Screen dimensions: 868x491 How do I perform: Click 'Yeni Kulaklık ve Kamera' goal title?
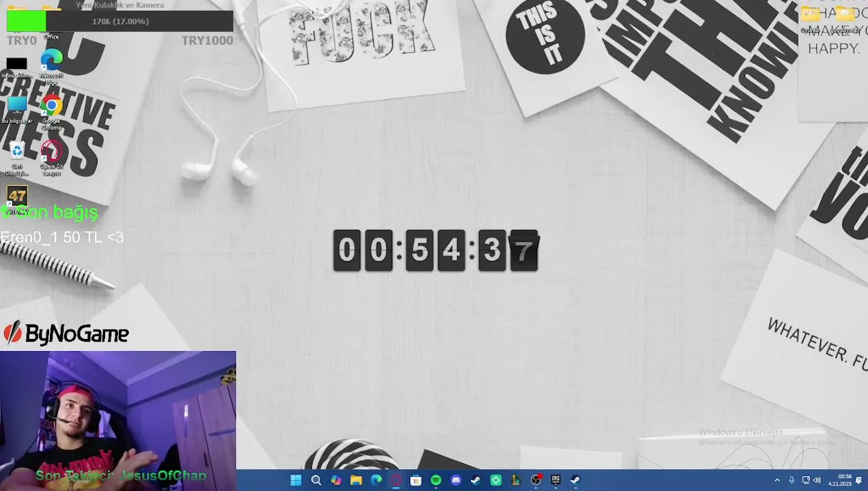pos(120,5)
